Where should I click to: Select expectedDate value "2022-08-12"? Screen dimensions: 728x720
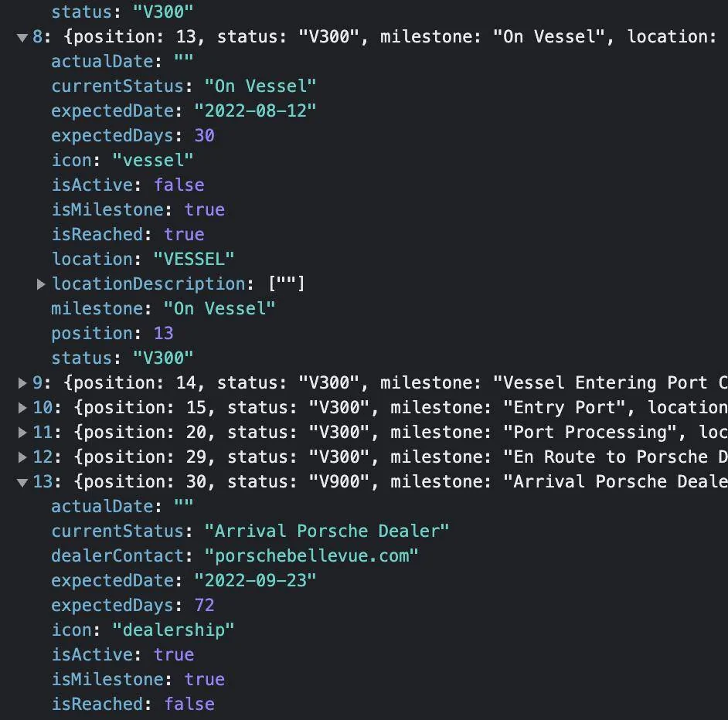(255, 111)
